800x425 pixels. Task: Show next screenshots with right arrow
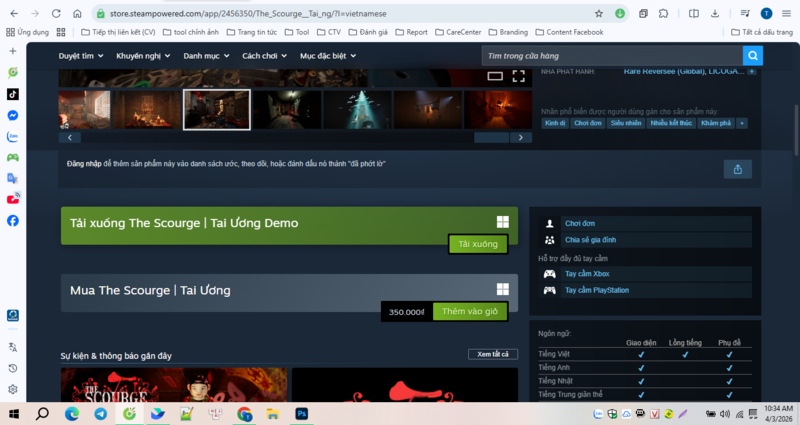click(x=520, y=137)
